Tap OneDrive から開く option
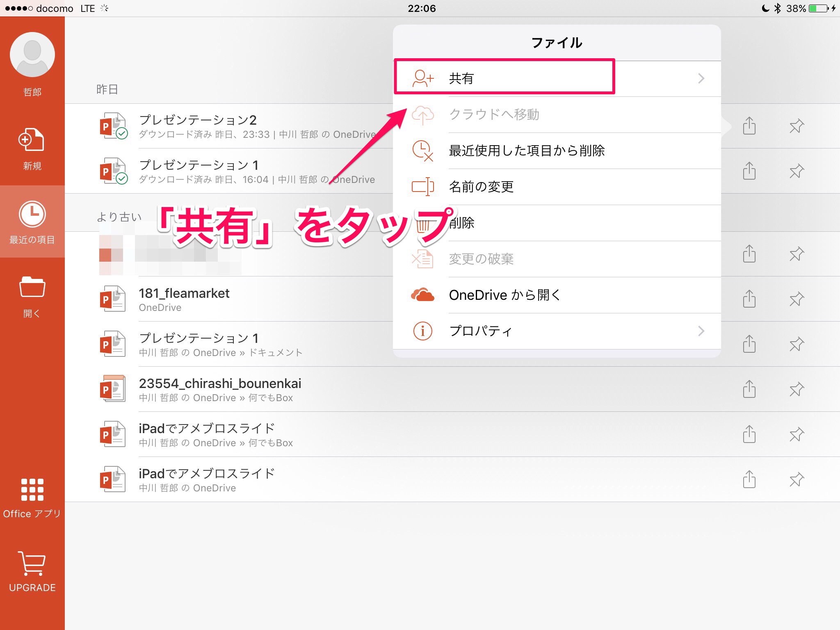This screenshot has height=630, width=840. 504,295
